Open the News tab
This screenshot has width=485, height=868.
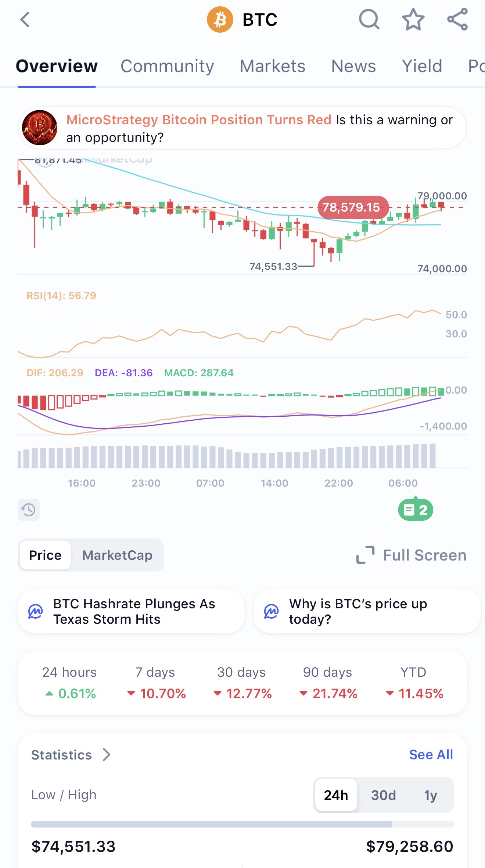click(353, 66)
